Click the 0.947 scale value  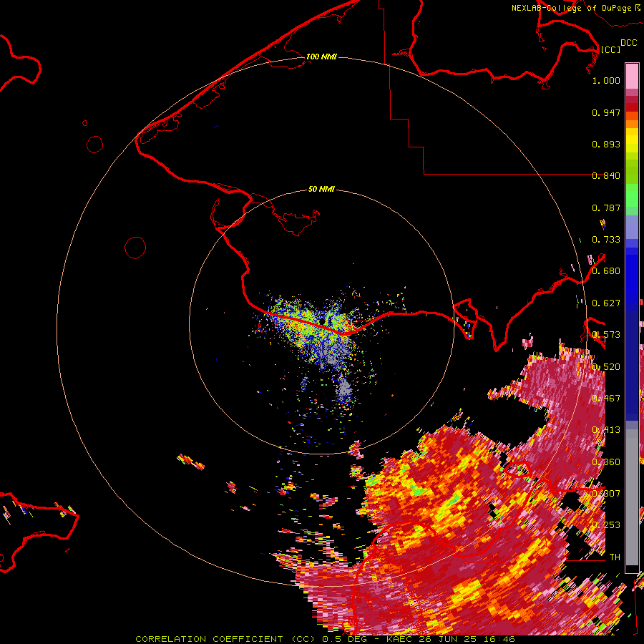(x=606, y=112)
